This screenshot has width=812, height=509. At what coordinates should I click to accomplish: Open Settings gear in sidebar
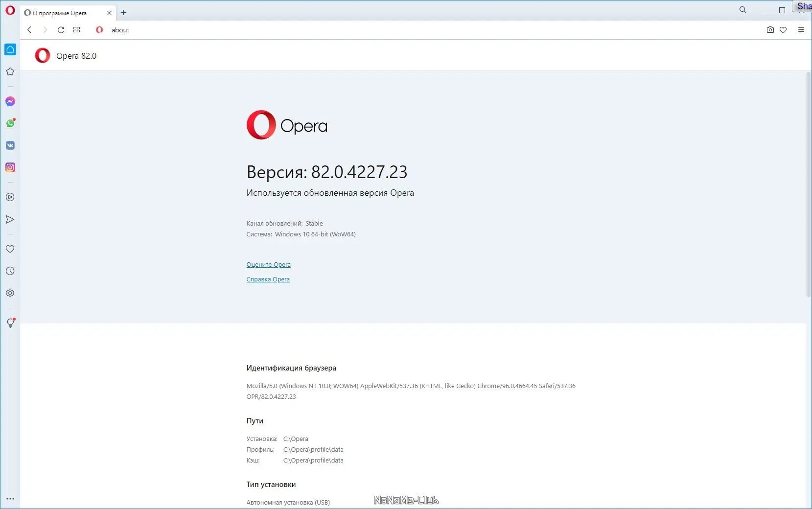10,293
